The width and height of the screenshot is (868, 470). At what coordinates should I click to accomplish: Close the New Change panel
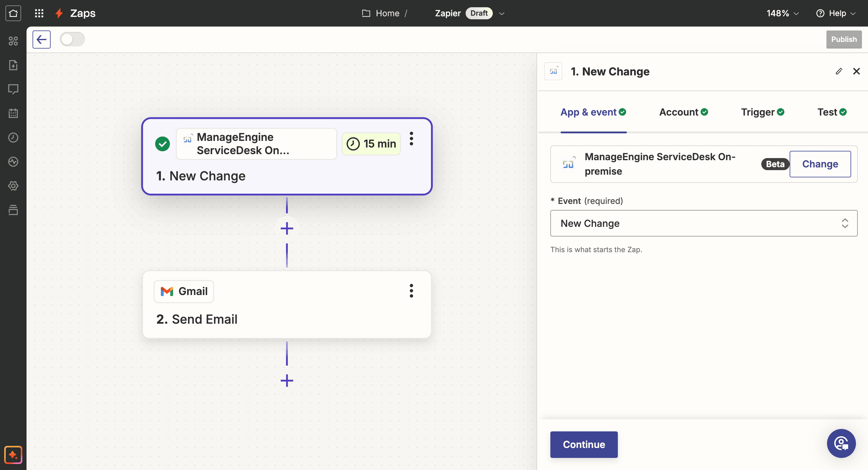(x=856, y=71)
